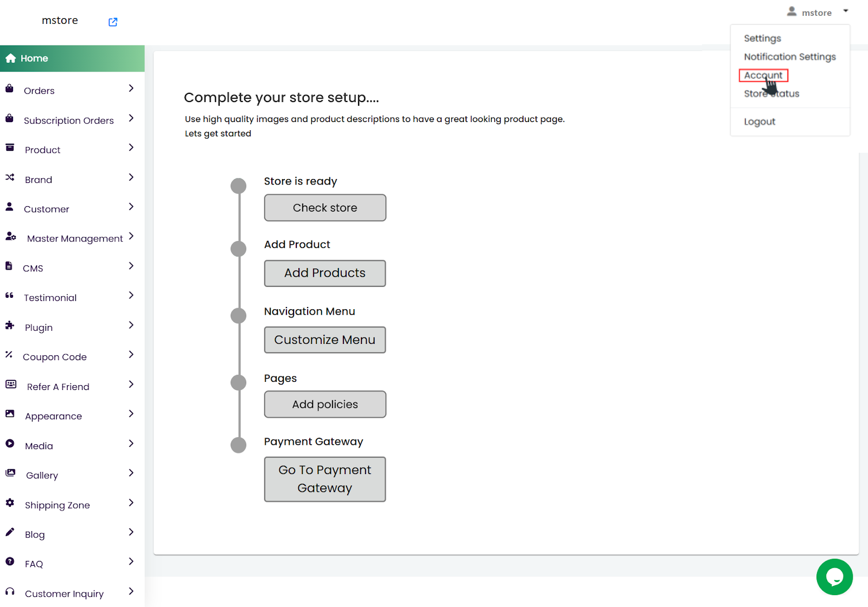The height and width of the screenshot is (607, 868).
Task: Select Account from the user menu
Action: point(763,75)
